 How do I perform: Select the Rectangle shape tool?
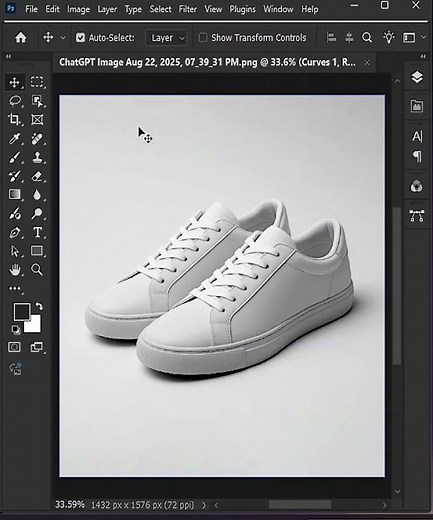pos(37,251)
